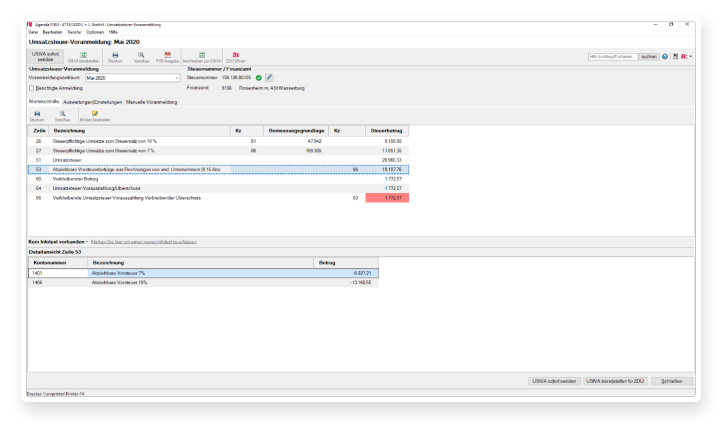
Task: Click the Schließen button
Action: tap(672, 381)
